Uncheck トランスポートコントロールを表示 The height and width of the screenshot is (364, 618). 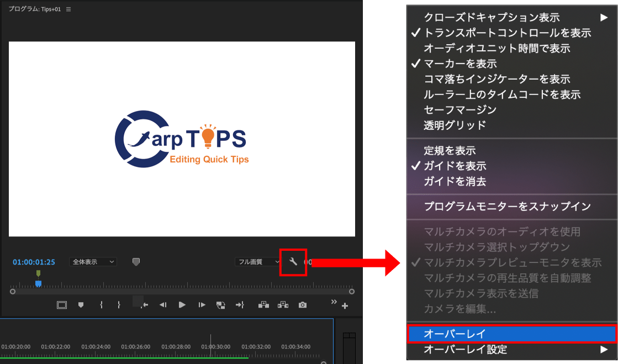pyautogui.click(x=511, y=33)
